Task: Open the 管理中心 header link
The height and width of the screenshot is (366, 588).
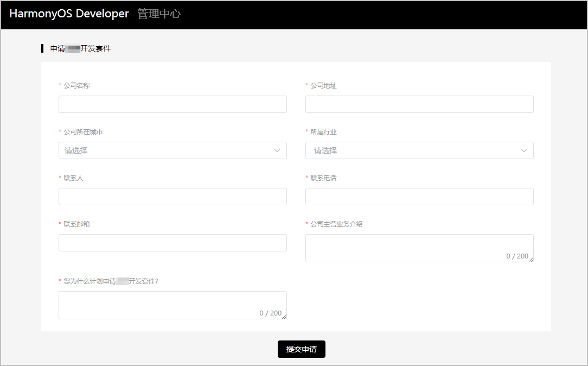Action: (158, 14)
